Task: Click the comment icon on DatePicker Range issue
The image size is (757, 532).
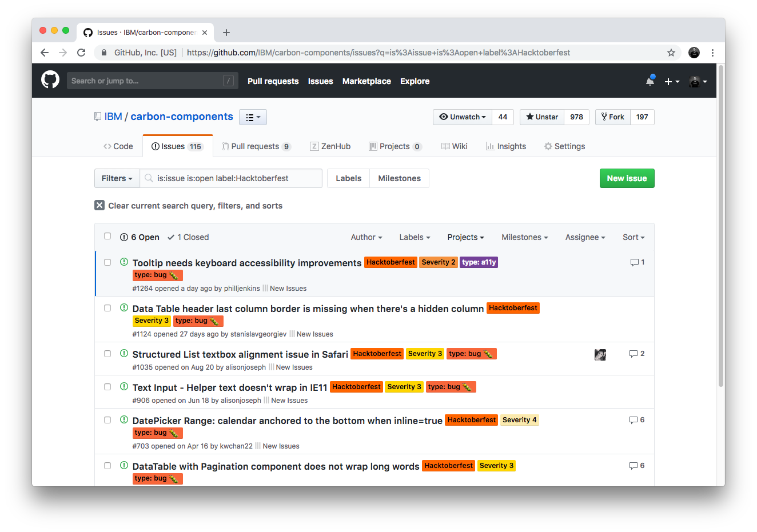Action: pos(633,420)
